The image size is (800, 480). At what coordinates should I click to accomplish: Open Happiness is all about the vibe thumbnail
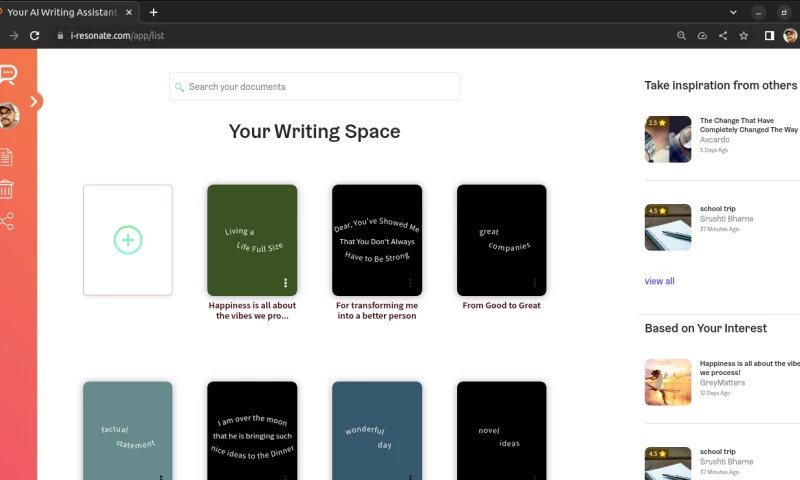668,383
